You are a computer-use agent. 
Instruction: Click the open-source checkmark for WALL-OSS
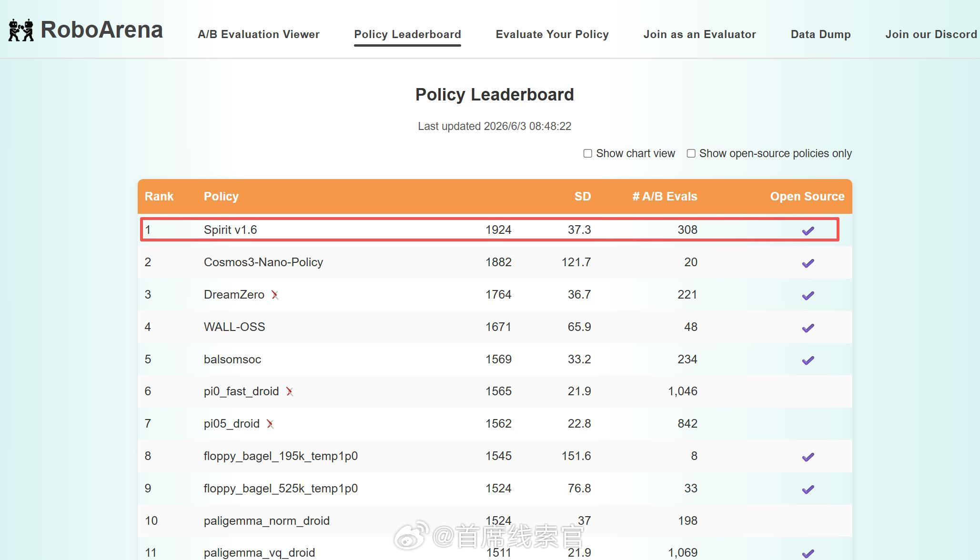[x=808, y=328]
